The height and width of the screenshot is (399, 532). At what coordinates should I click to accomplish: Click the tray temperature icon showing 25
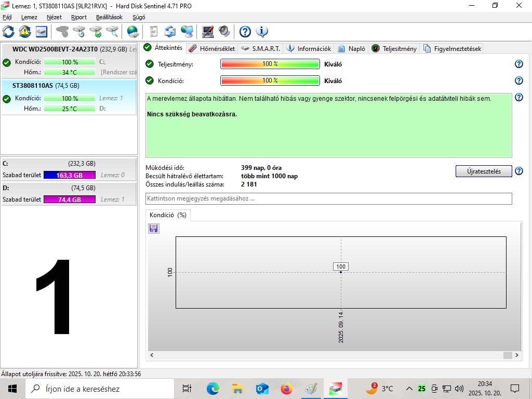coord(421,389)
